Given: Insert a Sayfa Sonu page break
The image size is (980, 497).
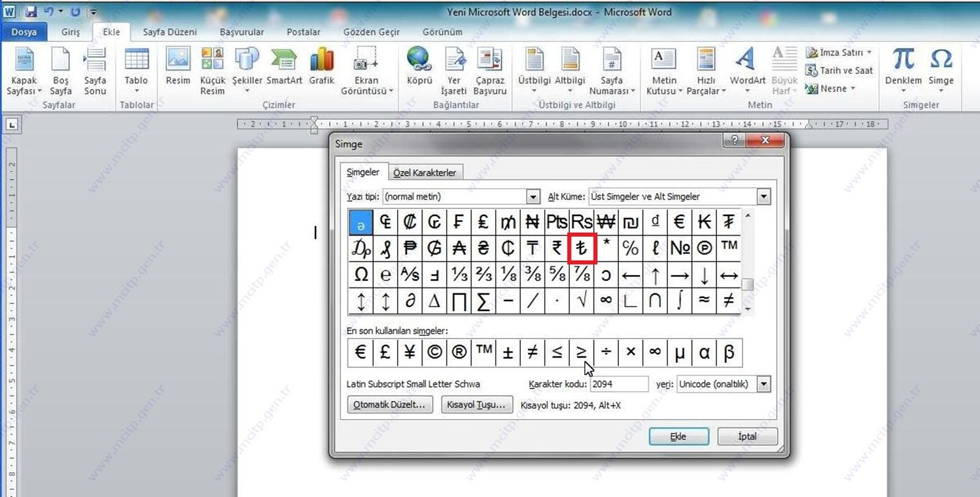Looking at the screenshot, I should [x=95, y=71].
